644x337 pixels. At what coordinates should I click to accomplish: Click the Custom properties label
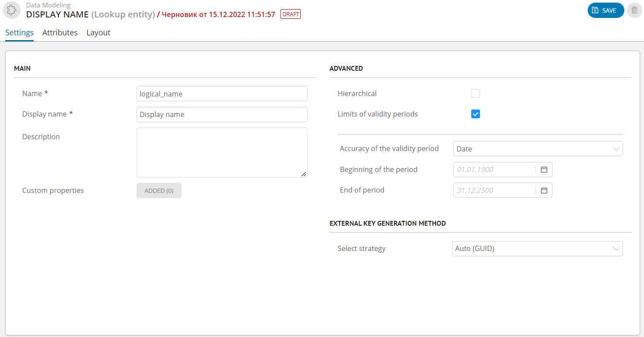click(53, 191)
